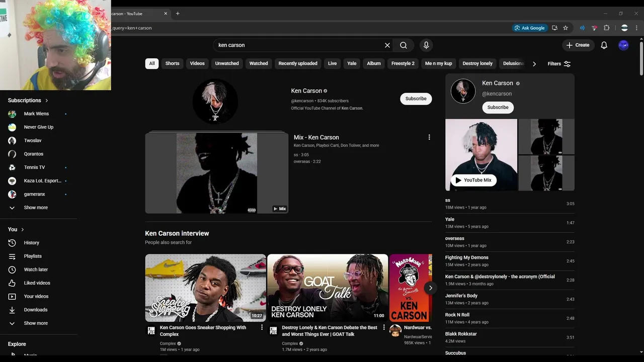The image size is (644, 362).
Task: Open Never Give Up subscription channel
Action: click(38, 127)
